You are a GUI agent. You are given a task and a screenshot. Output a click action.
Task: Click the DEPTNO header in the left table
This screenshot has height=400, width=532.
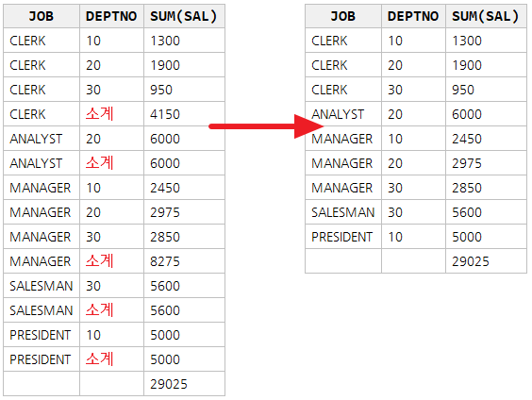point(111,16)
